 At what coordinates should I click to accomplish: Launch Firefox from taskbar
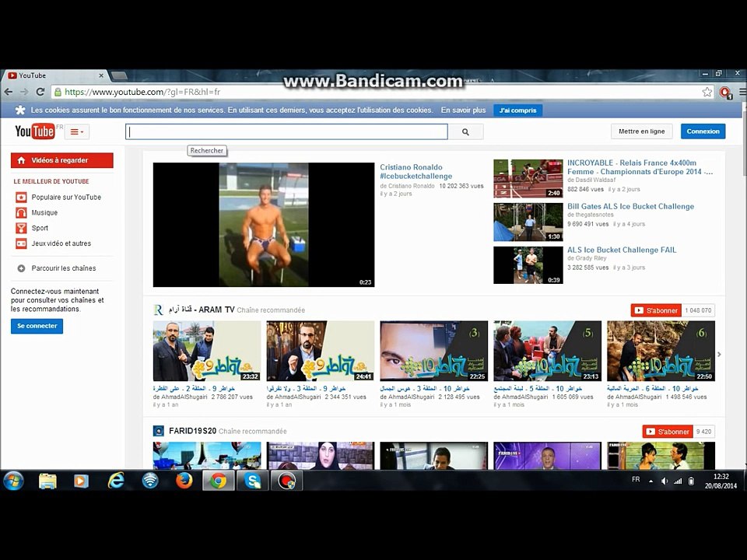tap(184, 481)
